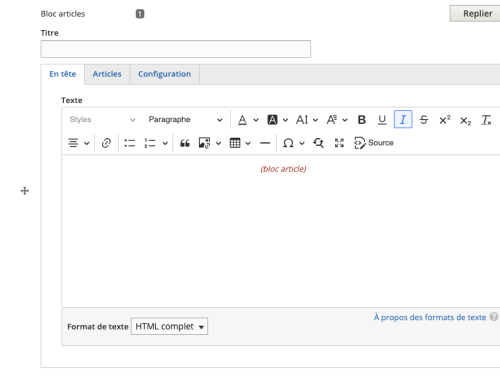Click the font color A icon

pyautogui.click(x=242, y=120)
